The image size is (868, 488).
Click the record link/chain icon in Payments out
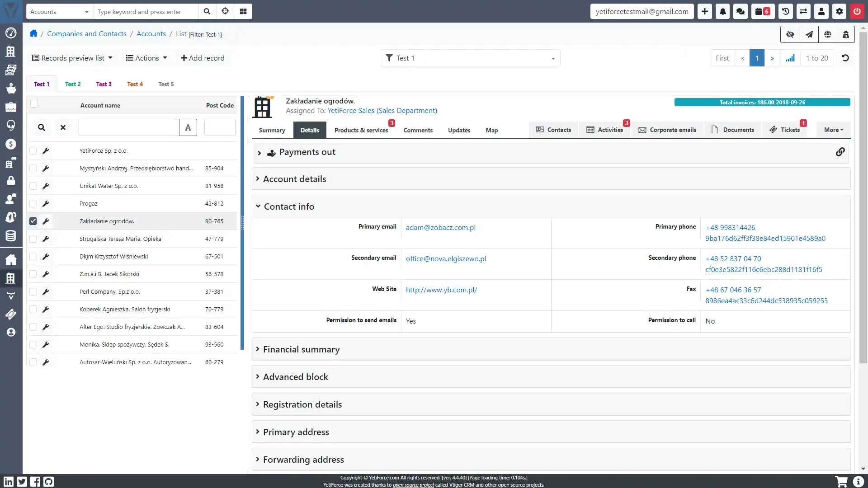[840, 152]
